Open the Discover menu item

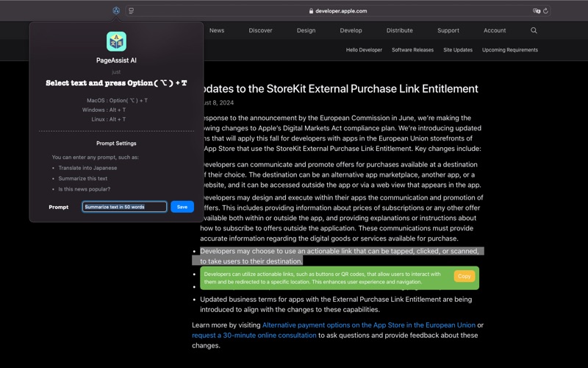pos(260,30)
